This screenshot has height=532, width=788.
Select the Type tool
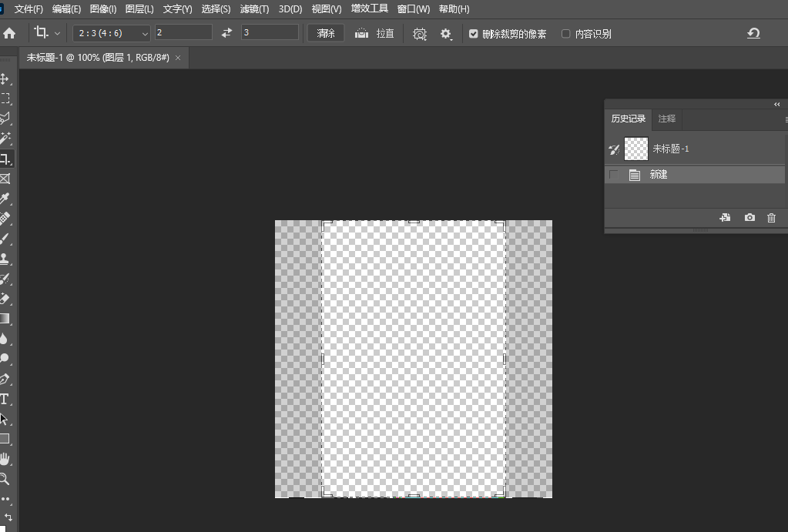(6, 399)
